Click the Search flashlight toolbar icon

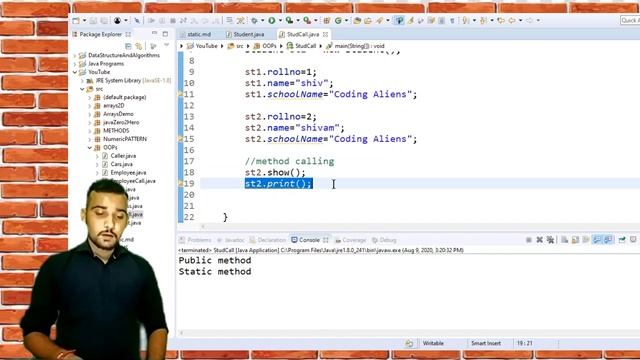coord(379,20)
